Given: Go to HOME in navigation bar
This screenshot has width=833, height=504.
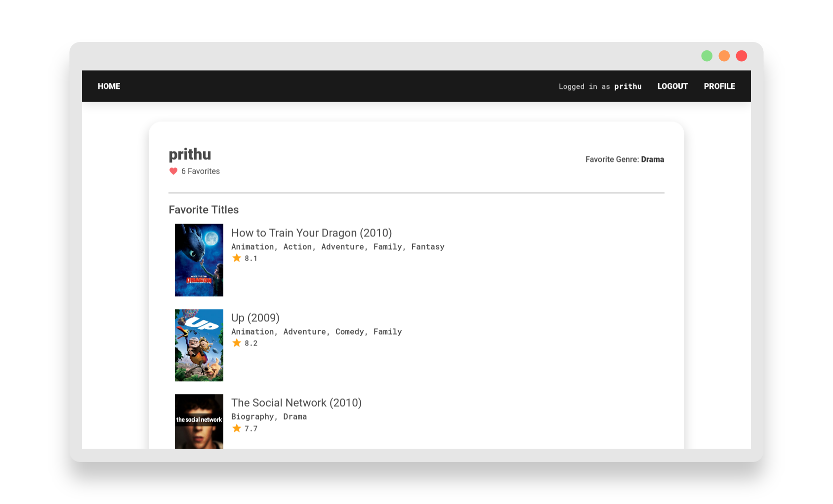Looking at the screenshot, I should coord(109,86).
